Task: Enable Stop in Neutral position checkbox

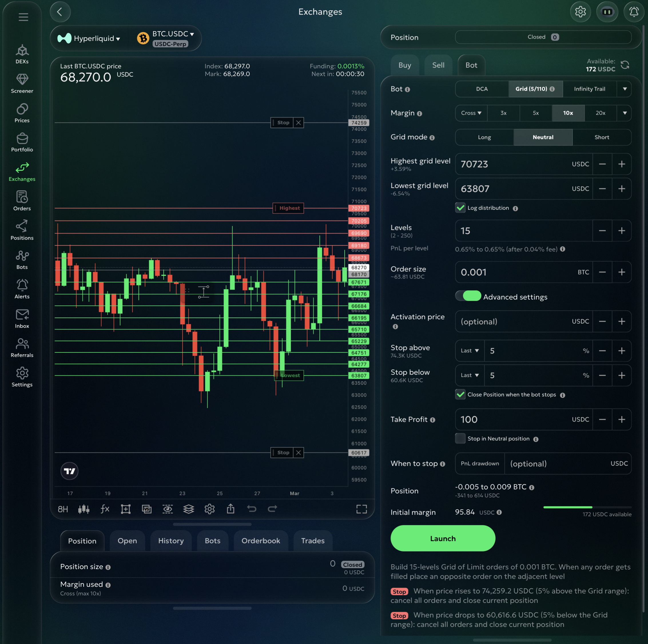Action: [460, 438]
